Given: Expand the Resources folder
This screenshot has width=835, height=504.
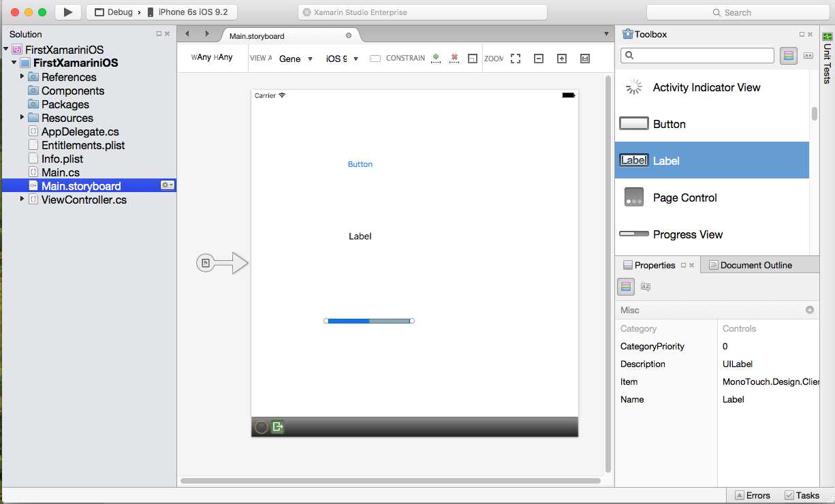Looking at the screenshot, I should [22, 117].
